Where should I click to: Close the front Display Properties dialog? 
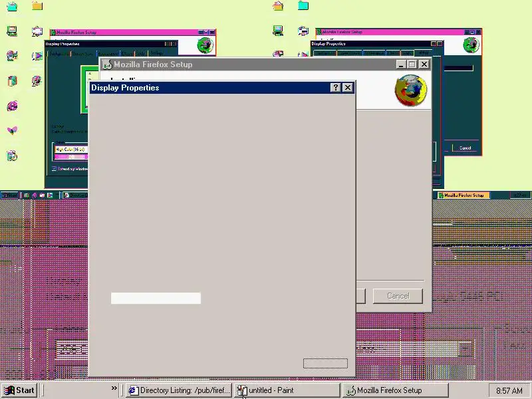click(348, 88)
